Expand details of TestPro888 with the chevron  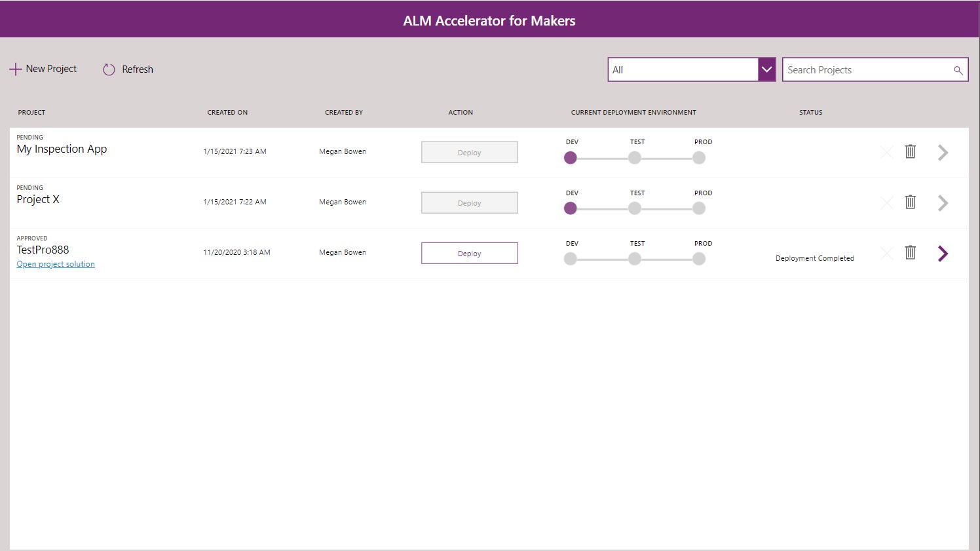click(942, 253)
